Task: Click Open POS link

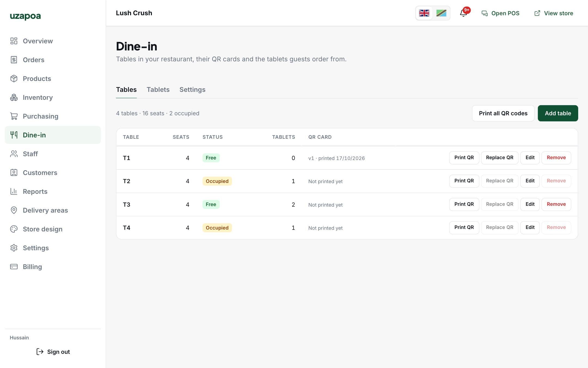Action: click(501, 13)
